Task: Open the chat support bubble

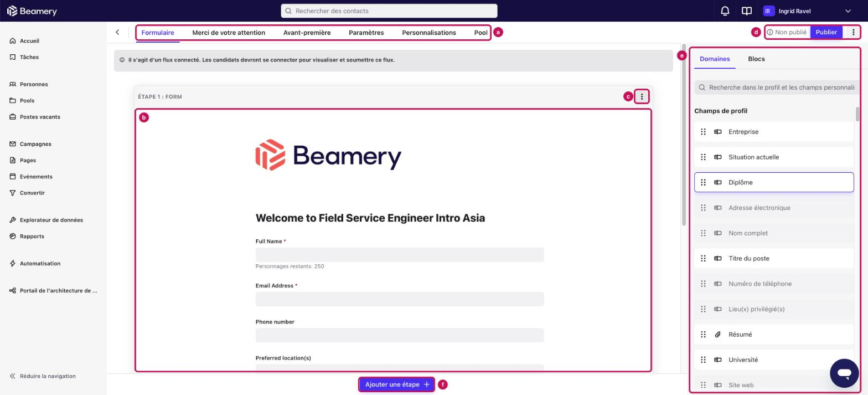Action: [844, 373]
